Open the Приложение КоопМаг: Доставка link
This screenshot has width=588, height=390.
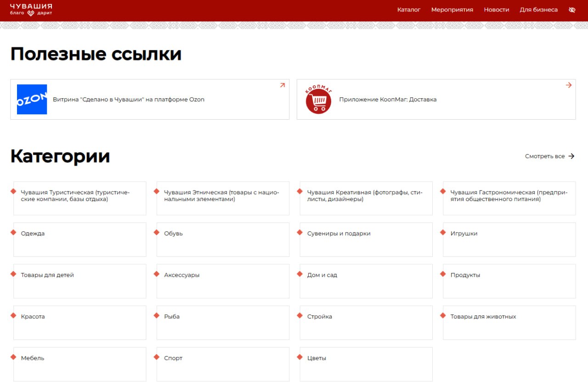[388, 100]
